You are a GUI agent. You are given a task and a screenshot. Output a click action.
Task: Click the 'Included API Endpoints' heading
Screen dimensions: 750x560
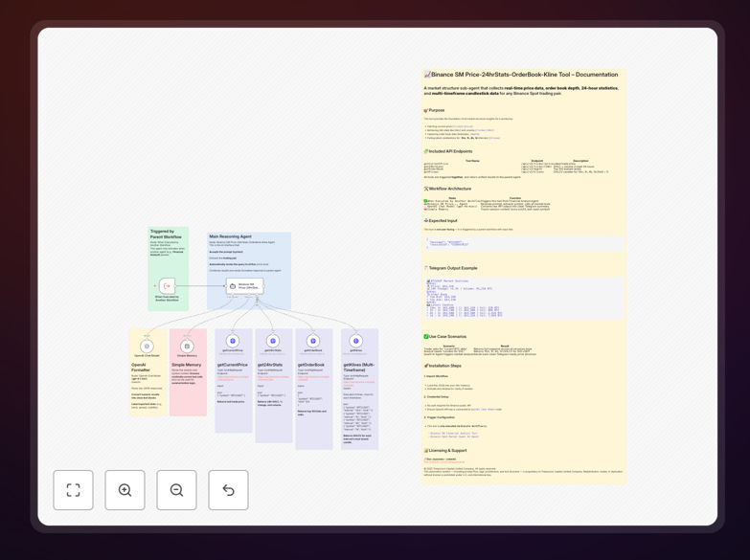[x=450, y=151]
